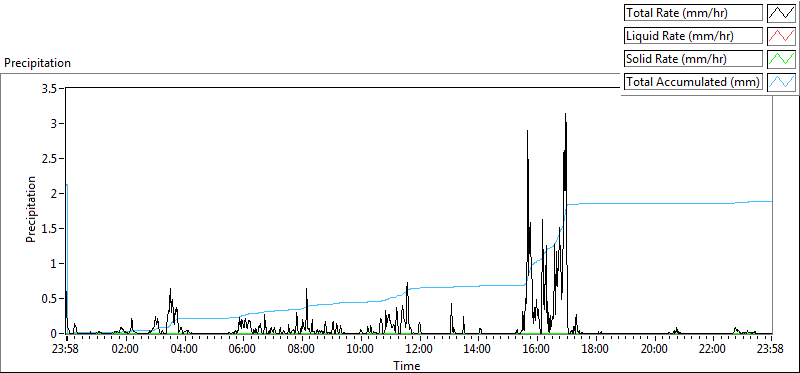Click the blue accumulated line plateau near 20:00

(x=655, y=204)
